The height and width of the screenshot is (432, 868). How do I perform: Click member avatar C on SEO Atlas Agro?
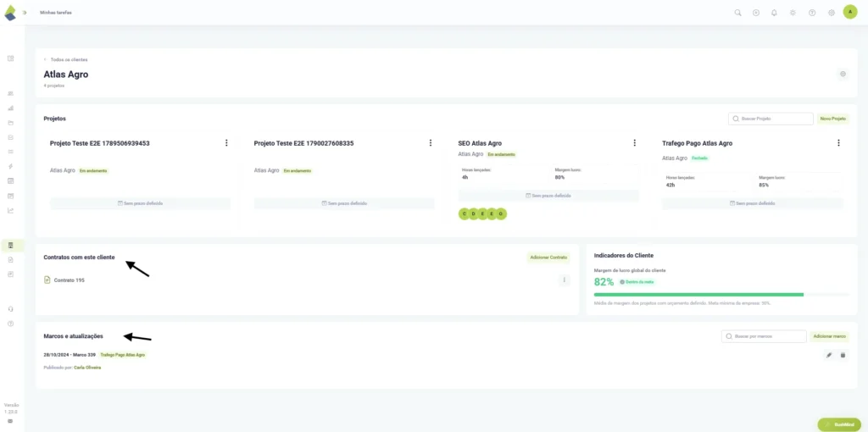464,214
